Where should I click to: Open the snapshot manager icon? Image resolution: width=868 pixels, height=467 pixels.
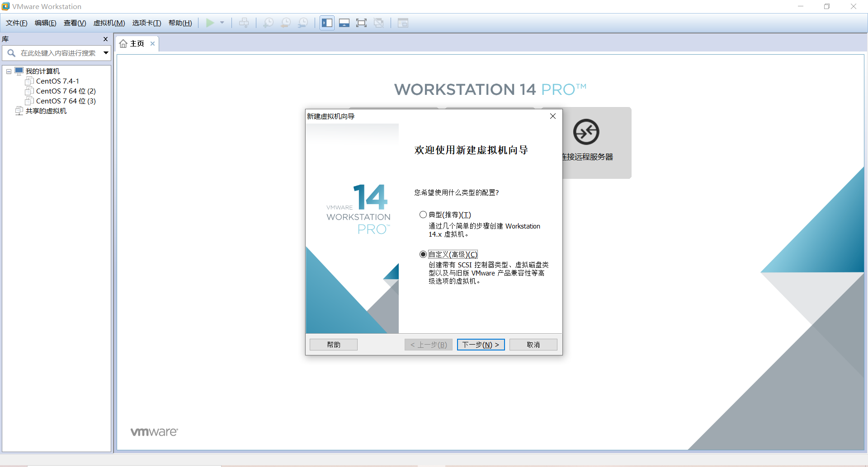(x=303, y=23)
